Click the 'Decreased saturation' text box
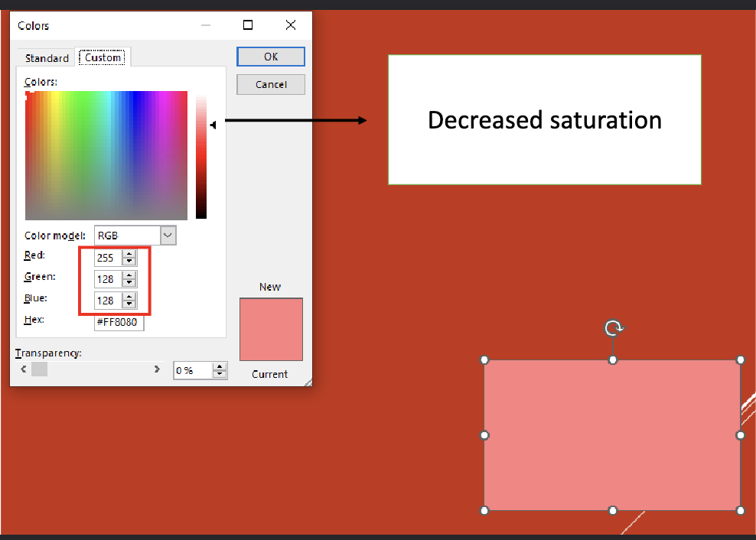Viewport: 756px width, 540px height. (544, 119)
